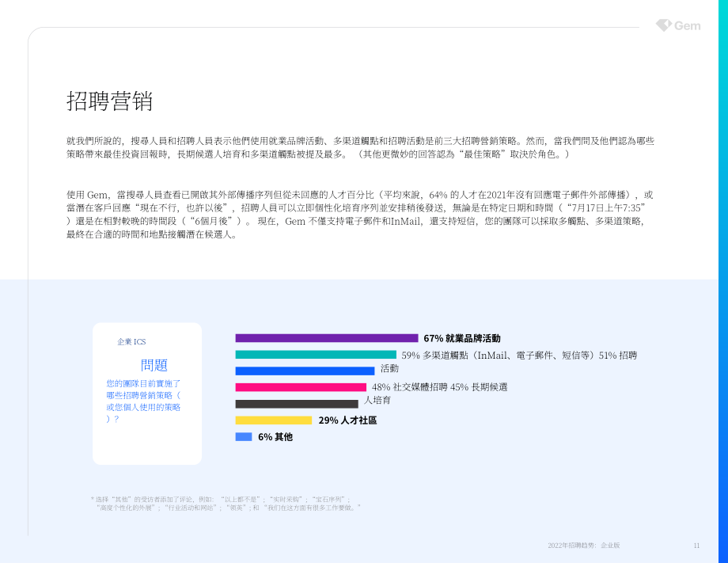
Task: Click the yellow 29% bar
Action: 274,420
